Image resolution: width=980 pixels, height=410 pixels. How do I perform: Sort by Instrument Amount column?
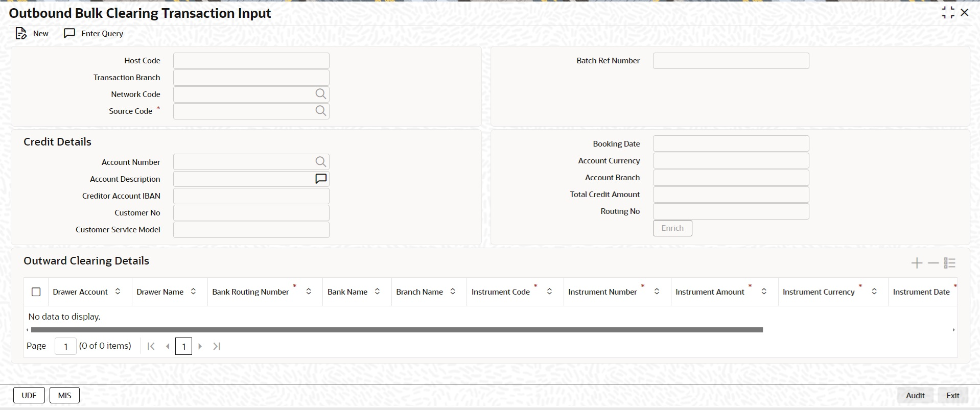[x=764, y=292]
